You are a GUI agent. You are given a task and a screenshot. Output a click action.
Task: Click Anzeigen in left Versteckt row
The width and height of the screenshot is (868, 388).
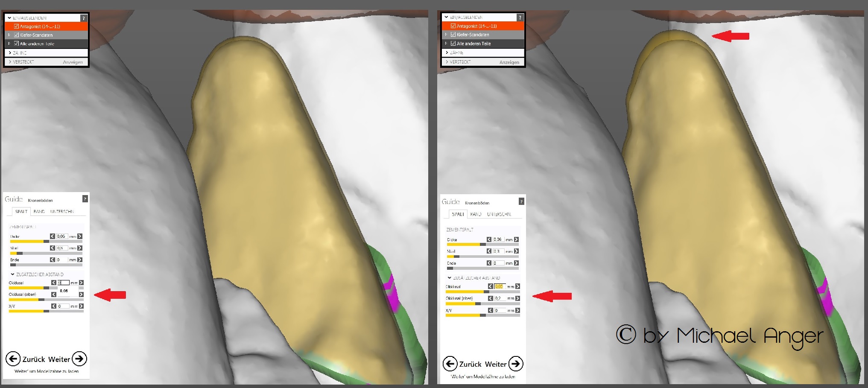(x=73, y=62)
